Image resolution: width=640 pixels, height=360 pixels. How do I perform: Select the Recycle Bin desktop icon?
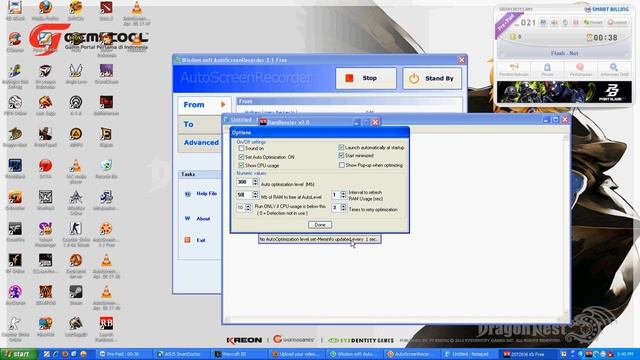[106, 166]
